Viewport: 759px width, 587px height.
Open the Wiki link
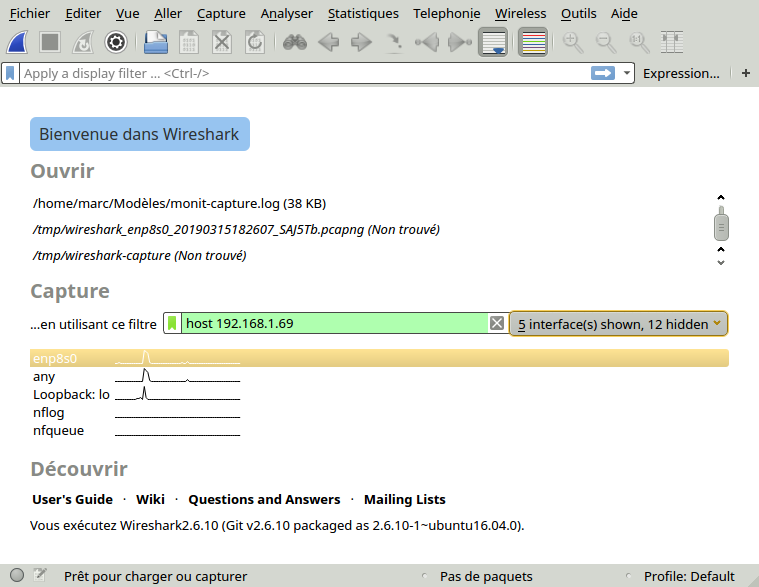pos(150,499)
